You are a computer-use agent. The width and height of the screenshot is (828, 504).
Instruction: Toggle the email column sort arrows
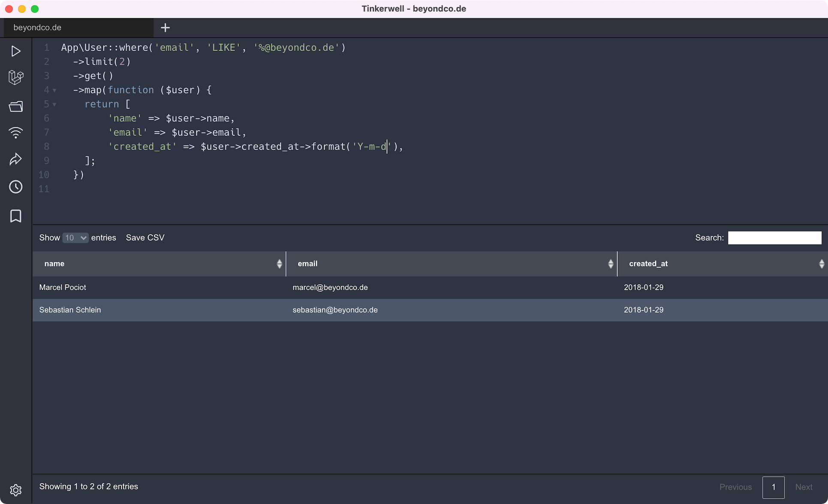[x=611, y=264]
